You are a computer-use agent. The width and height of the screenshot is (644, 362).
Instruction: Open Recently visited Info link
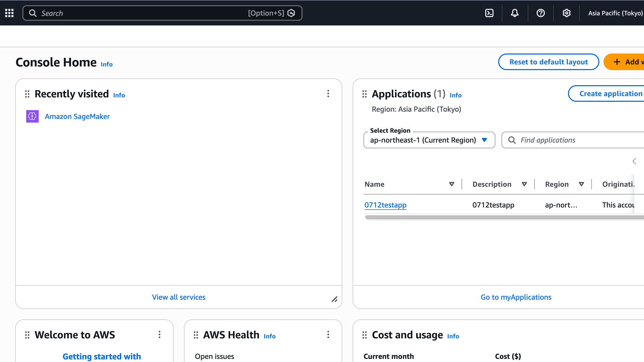[119, 95]
